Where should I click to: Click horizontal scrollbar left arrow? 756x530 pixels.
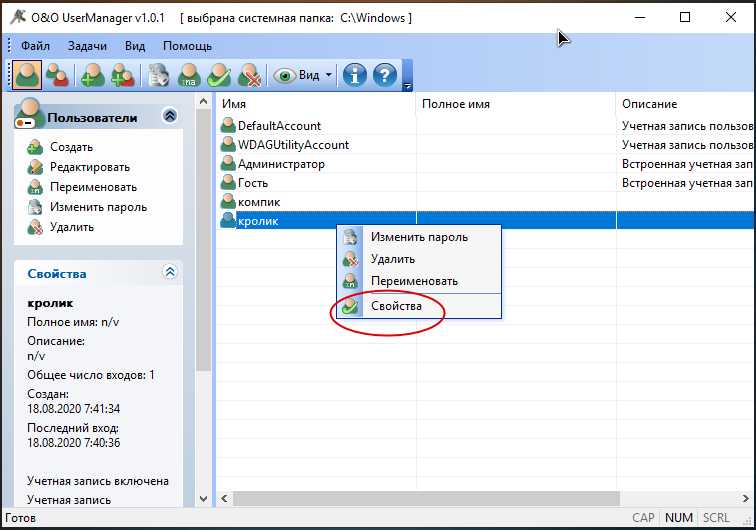coord(224,499)
